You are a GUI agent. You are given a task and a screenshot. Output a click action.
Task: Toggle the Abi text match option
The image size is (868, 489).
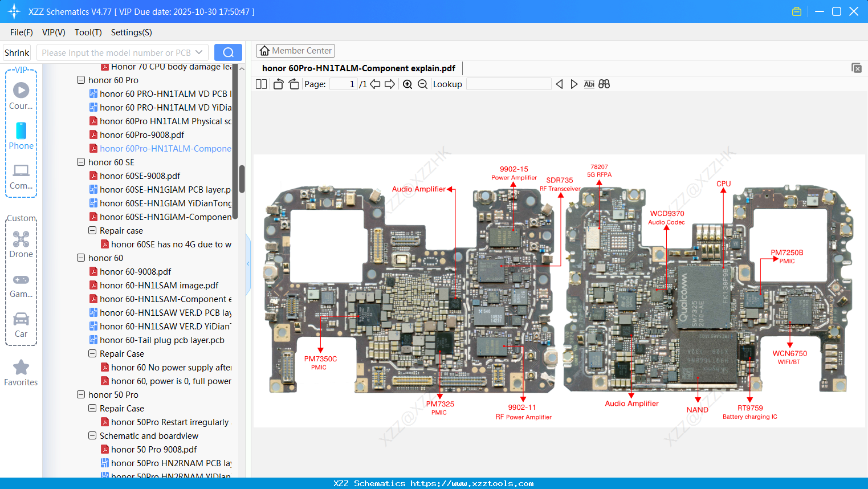click(589, 84)
